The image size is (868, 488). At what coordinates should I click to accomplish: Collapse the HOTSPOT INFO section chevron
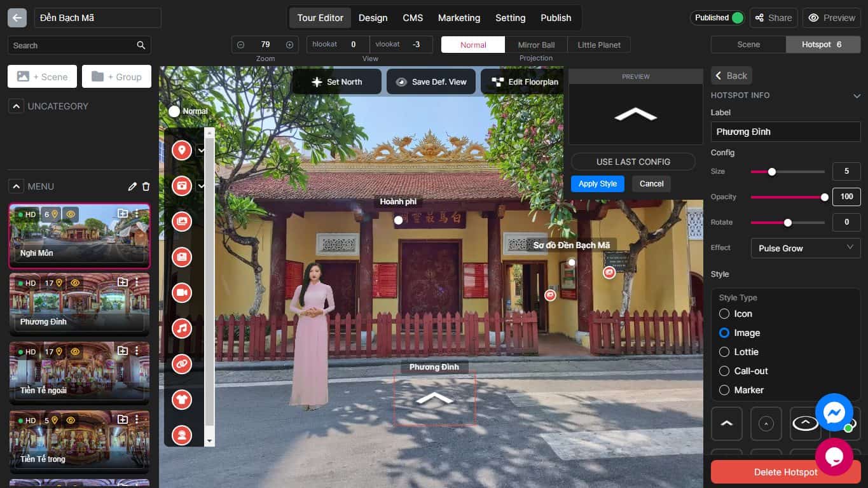point(857,96)
